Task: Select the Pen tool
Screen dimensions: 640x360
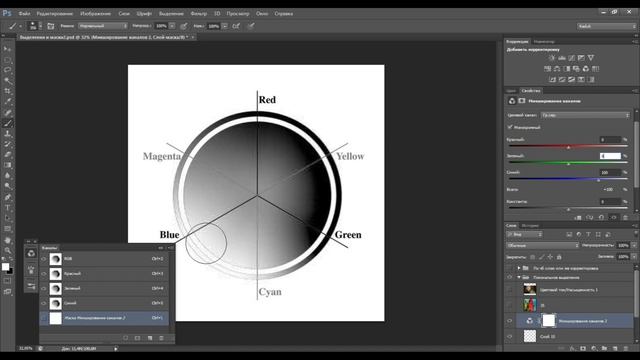Action: pyautogui.click(x=7, y=197)
